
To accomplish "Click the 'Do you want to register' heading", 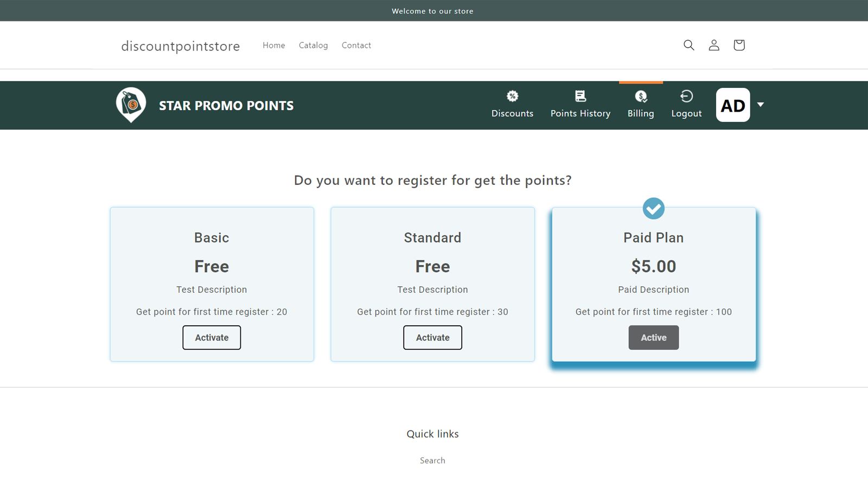I will pyautogui.click(x=432, y=180).
